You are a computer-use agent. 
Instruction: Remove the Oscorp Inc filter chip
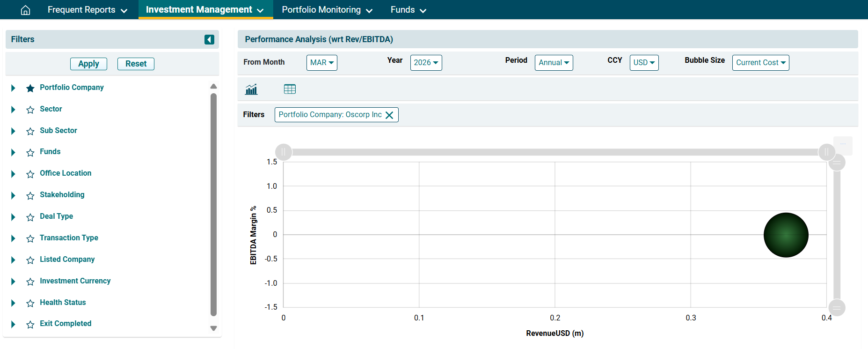[389, 115]
